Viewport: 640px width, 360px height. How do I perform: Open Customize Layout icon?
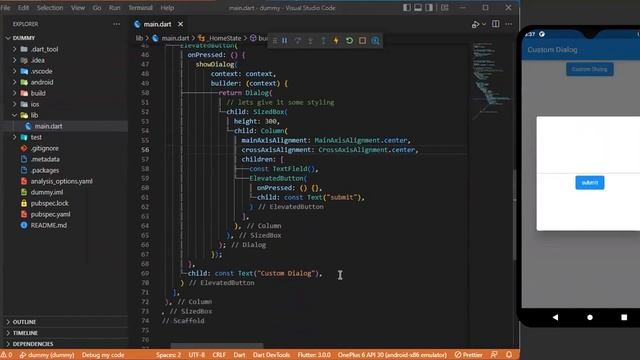(445, 7)
